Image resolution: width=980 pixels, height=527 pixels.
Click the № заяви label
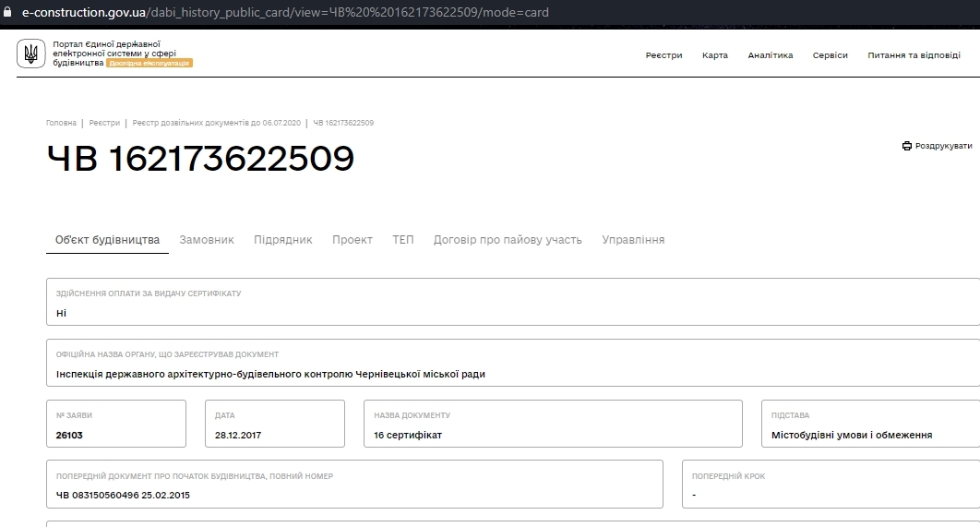pos(75,415)
